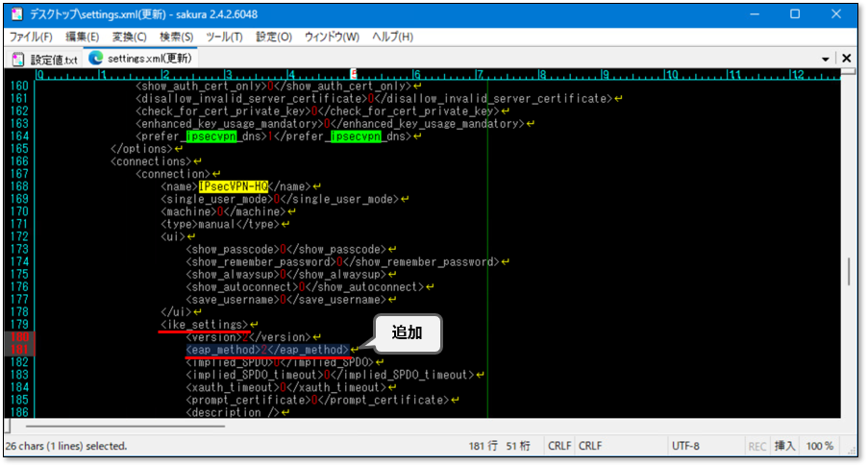Click line number 181 in the gutter
Viewport: 868px width, 466px height.
tap(19, 350)
